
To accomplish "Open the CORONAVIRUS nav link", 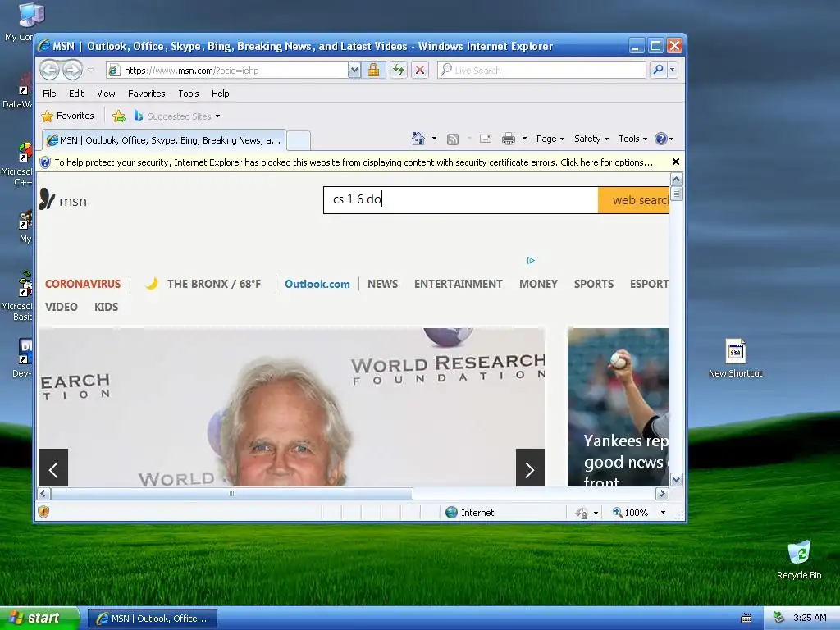I will 83,284.
